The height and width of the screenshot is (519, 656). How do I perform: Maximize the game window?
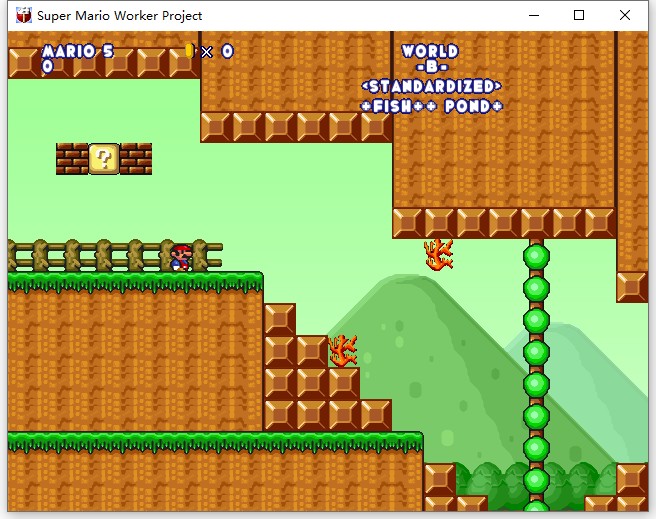tap(579, 15)
